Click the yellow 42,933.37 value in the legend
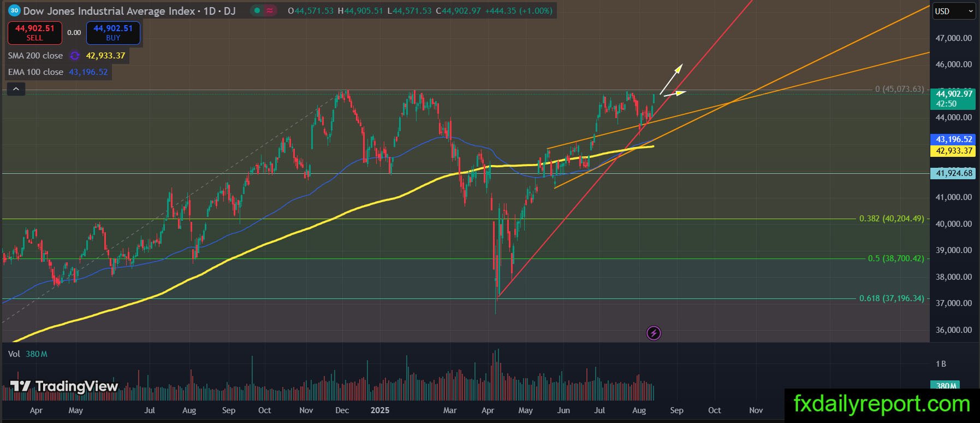The width and height of the screenshot is (980, 423). click(x=105, y=56)
